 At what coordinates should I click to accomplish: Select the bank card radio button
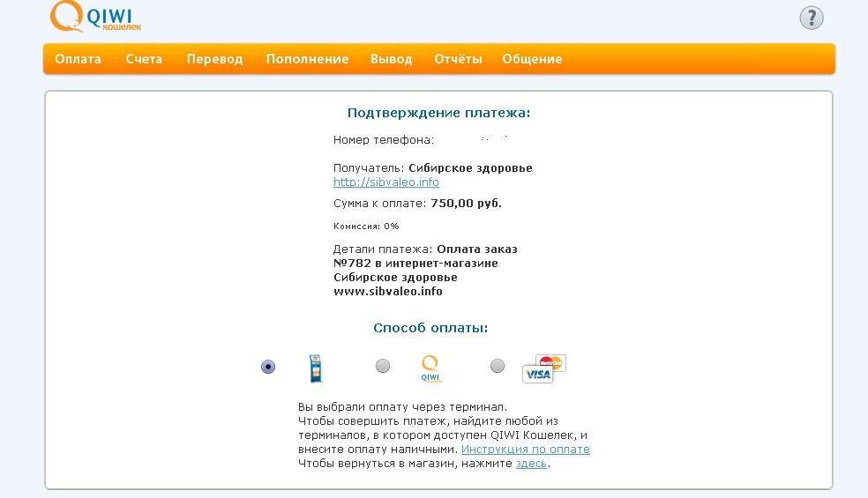tap(498, 366)
